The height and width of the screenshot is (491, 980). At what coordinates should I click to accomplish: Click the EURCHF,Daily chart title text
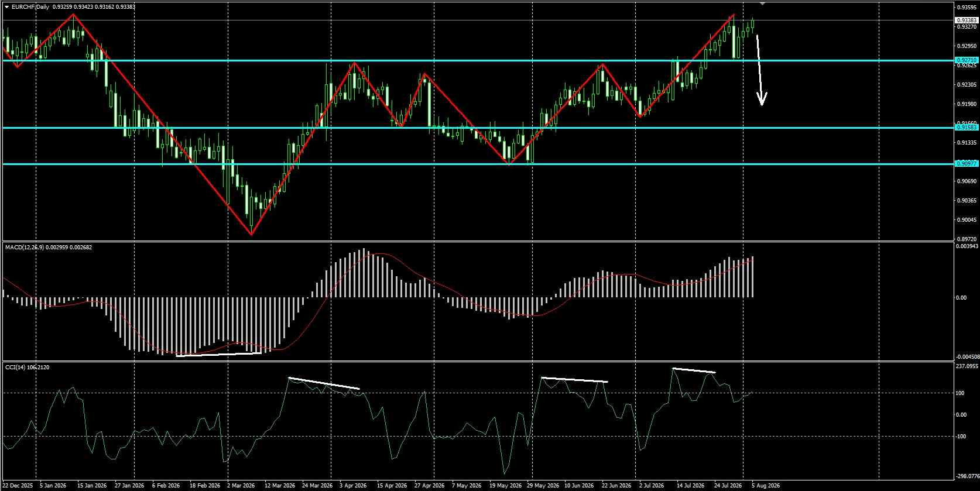tap(30, 6)
